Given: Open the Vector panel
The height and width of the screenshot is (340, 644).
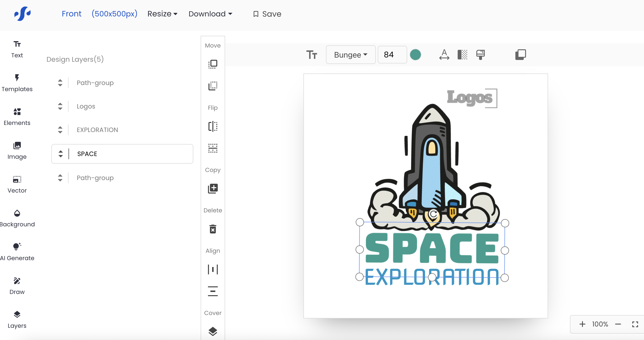Looking at the screenshot, I should (x=17, y=185).
